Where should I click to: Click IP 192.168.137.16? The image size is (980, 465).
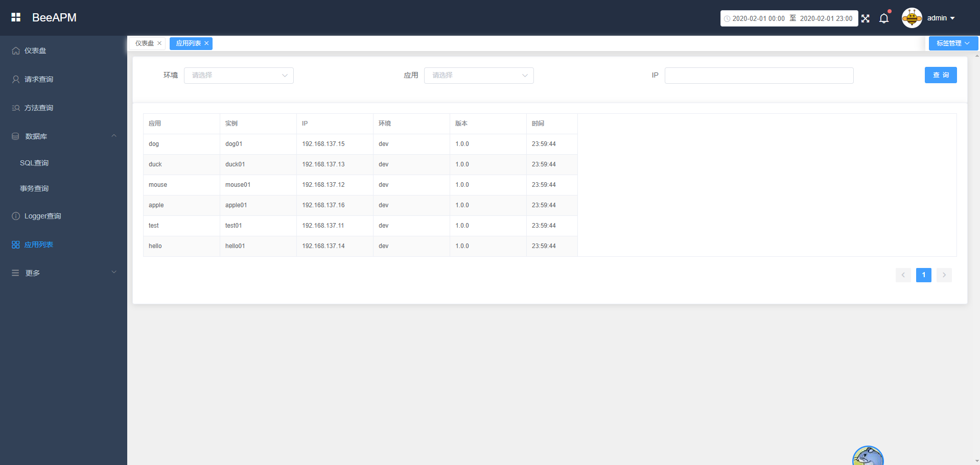pyautogui.click(x=323, y=205)
